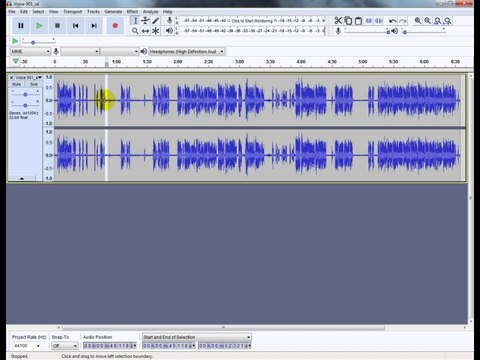Click the selection end time field
Image resolution: width=480 pixels, height=360 pixels.
tap(225, 346)
